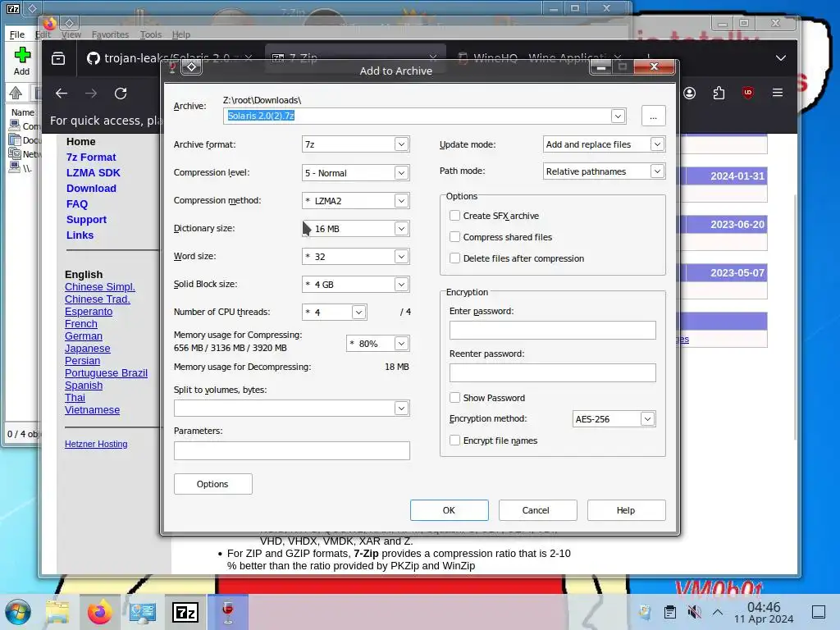
Task: Open File menu in 7-Zip manager
Action: click(17, 34)
